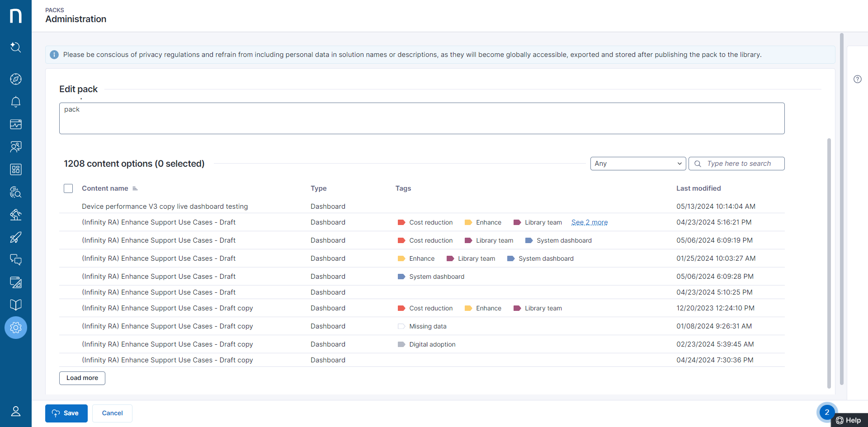Click the help question mark icon
868x427 pixels.
coord(857,79)
